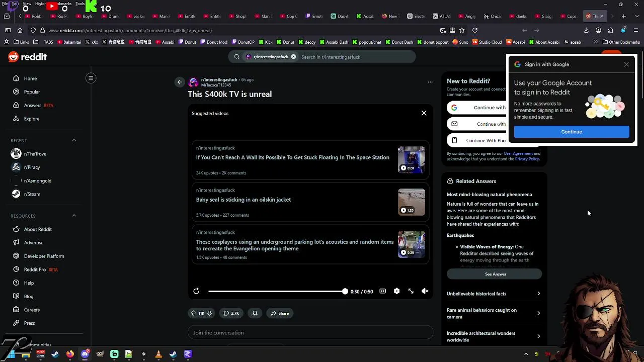The width and height of the screenshot is (644, 362).
Task: Open the Privacy Policy link
Action: [x=527, y=159]
